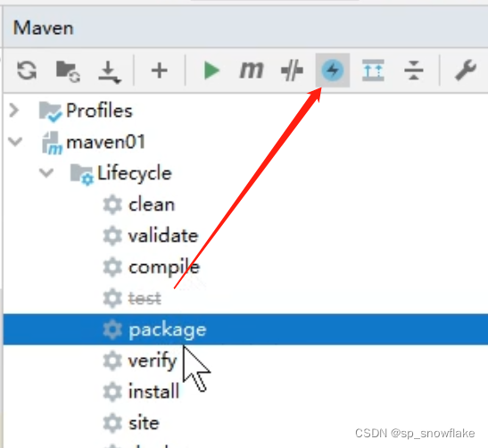Viewport: 488px width, 448px height.
Task: Collapse the Lifecycle node arrow
Action: click(x=46, y=173)
